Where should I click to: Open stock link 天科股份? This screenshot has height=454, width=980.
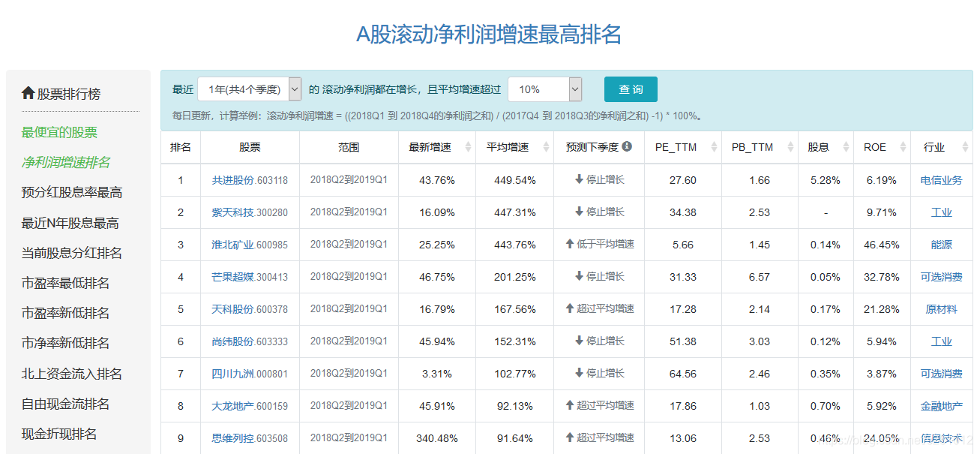(232, 309)
